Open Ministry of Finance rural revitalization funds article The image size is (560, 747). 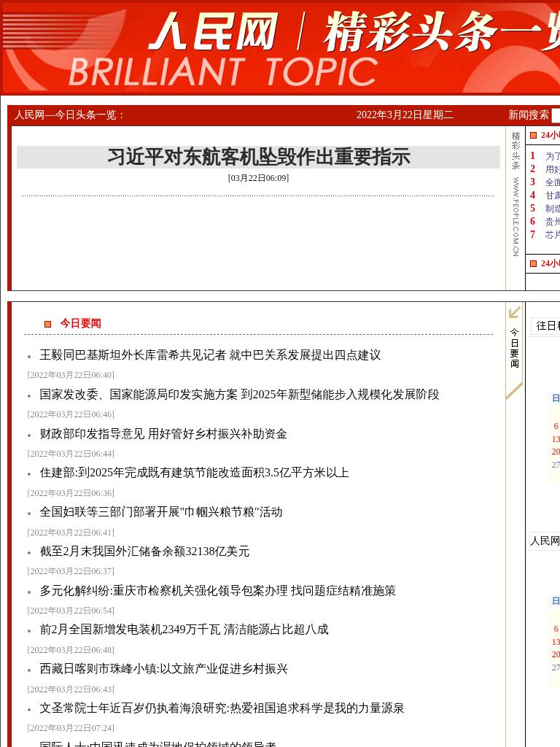coord(163,434)
